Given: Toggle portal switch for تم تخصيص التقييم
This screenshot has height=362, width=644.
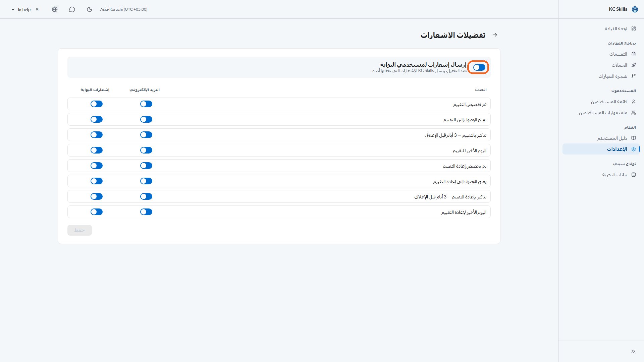Looking at the screenshot, I should (97, 104).
